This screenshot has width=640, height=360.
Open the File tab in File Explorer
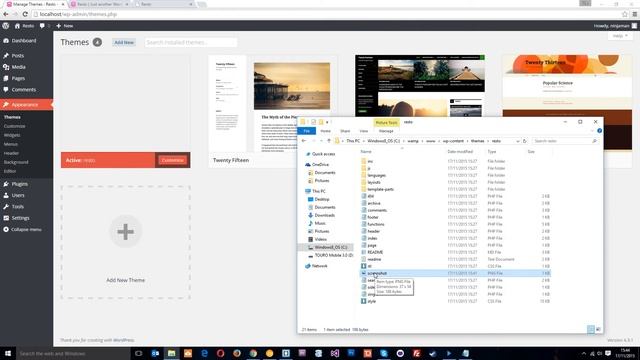tap(307, 131)
